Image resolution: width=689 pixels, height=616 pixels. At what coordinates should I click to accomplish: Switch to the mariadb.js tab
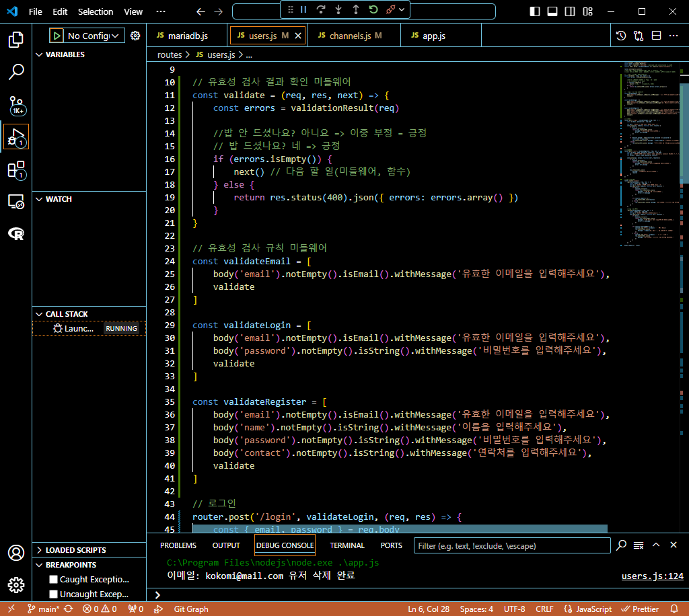(x=188, y=36)
